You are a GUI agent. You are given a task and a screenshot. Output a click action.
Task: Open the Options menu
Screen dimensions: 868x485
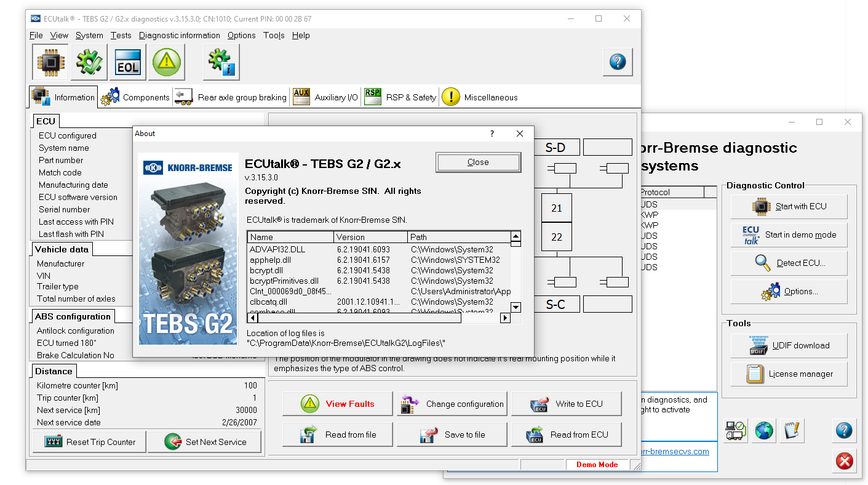(241, 35)
